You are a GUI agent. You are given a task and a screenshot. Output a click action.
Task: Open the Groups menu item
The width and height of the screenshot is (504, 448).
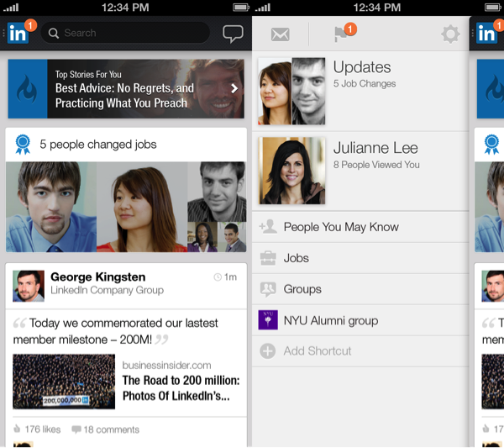point(360,289)
